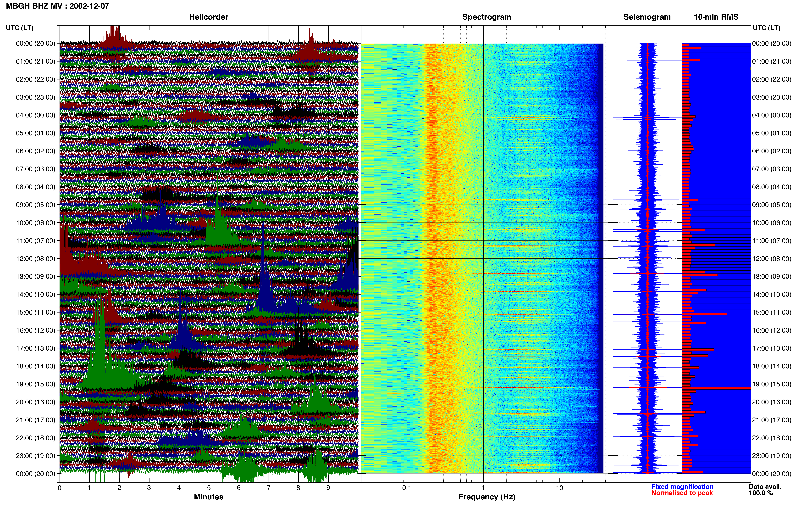The height and width of the screenshot is (508, 812).
Task: Click the right 01:00 (21:00) time label
Action: pos(772,61)
